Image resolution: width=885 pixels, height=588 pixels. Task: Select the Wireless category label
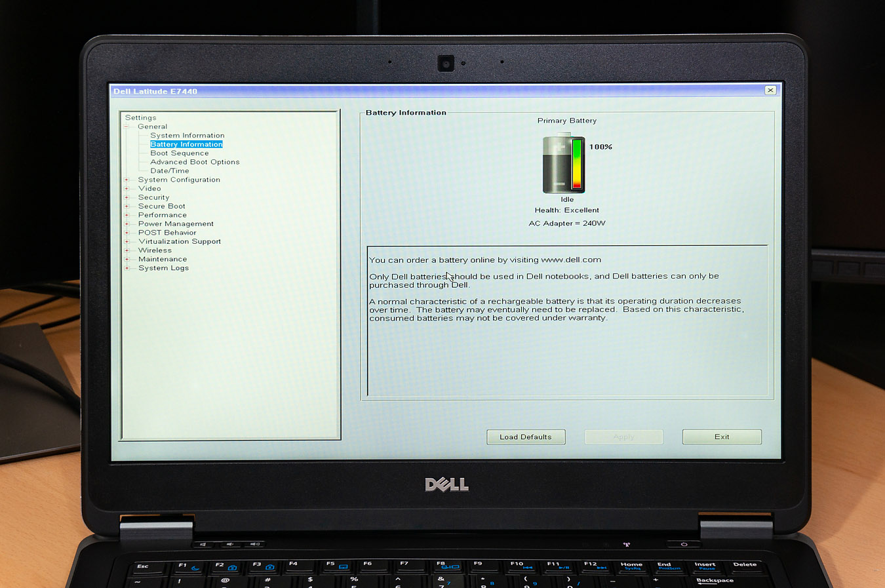155,250
